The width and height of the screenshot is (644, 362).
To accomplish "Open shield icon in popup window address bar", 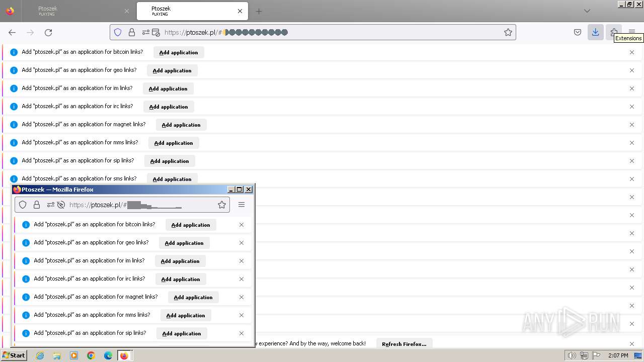I will point(23,205).
